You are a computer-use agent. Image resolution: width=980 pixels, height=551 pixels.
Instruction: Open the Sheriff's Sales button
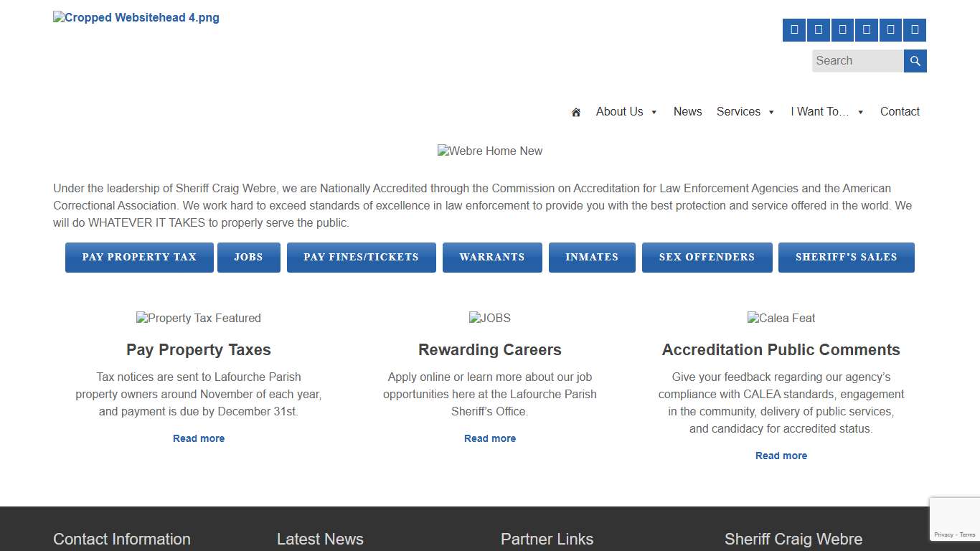(x=846, y=258)
